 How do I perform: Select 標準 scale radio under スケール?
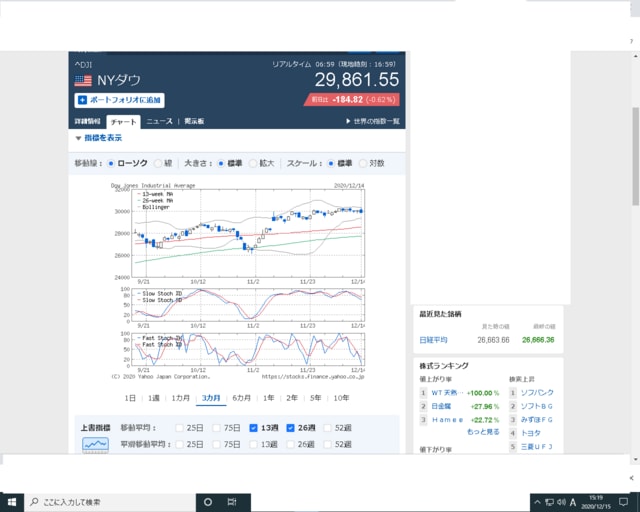331,163
